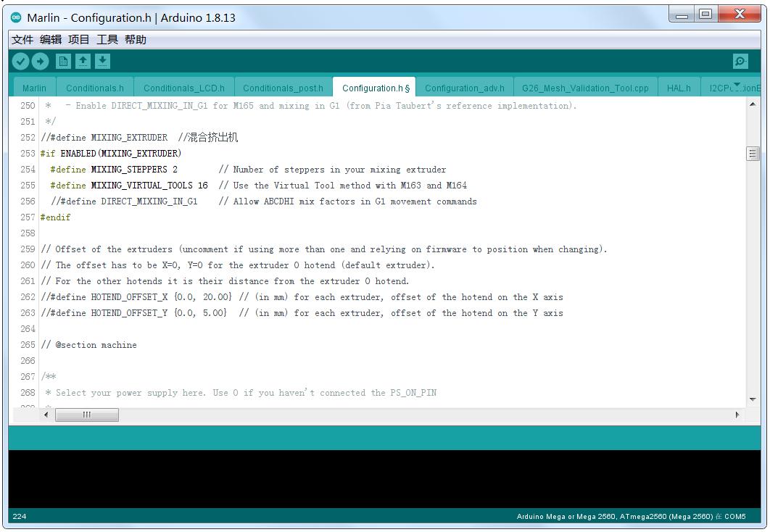Open the G26_Mesh_Validation_Tool.cpp tab
The width and height of the screenshot is (770, 532).
point(585,88)
